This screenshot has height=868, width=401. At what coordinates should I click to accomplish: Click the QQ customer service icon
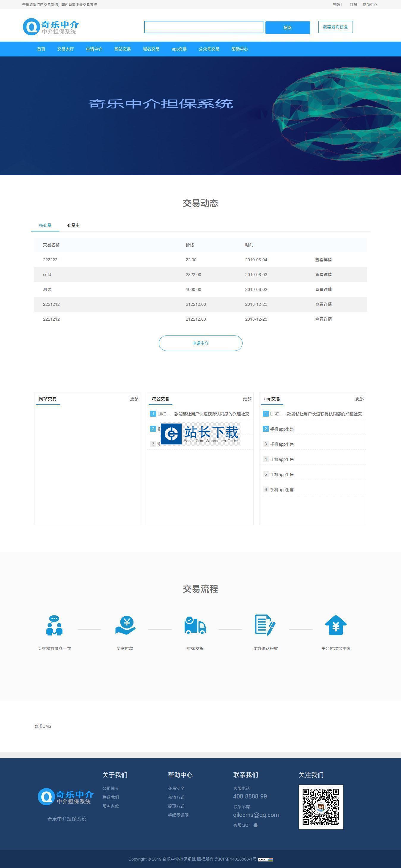255,825
